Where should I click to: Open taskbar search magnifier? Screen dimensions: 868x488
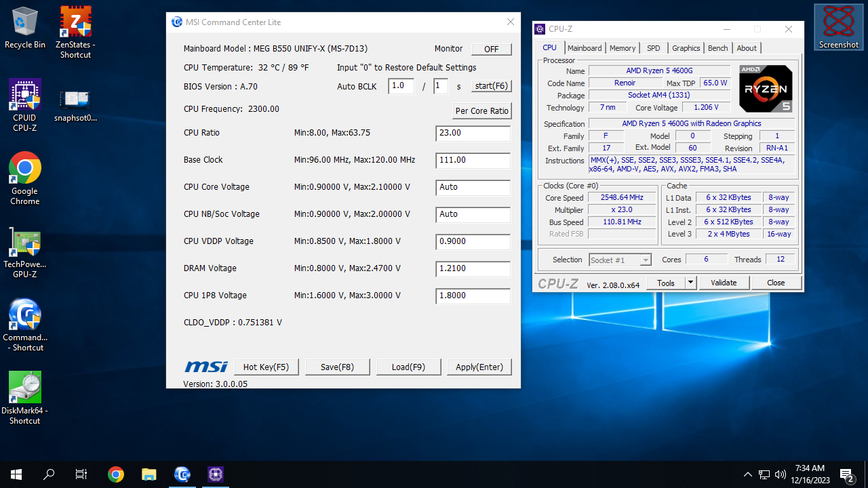point(49,474)
